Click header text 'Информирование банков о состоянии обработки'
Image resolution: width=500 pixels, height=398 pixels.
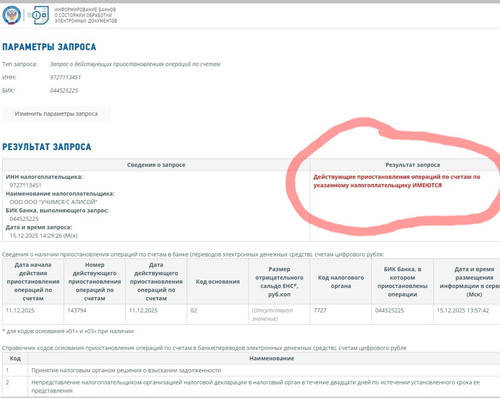[86, 15]
